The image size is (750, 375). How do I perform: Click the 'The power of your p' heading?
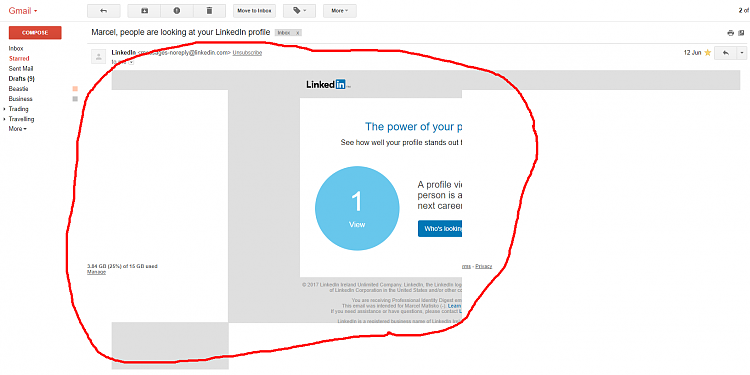pos(413,127)
